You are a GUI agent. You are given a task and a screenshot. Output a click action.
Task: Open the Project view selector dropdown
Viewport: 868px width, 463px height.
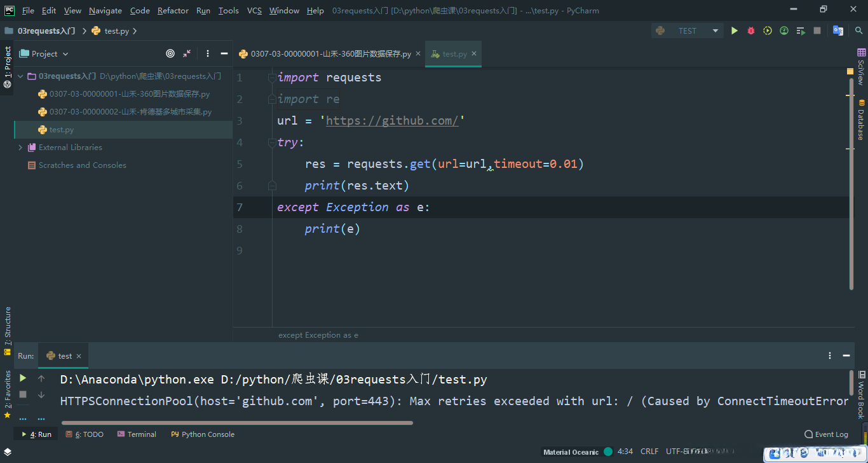coord(44,54)
